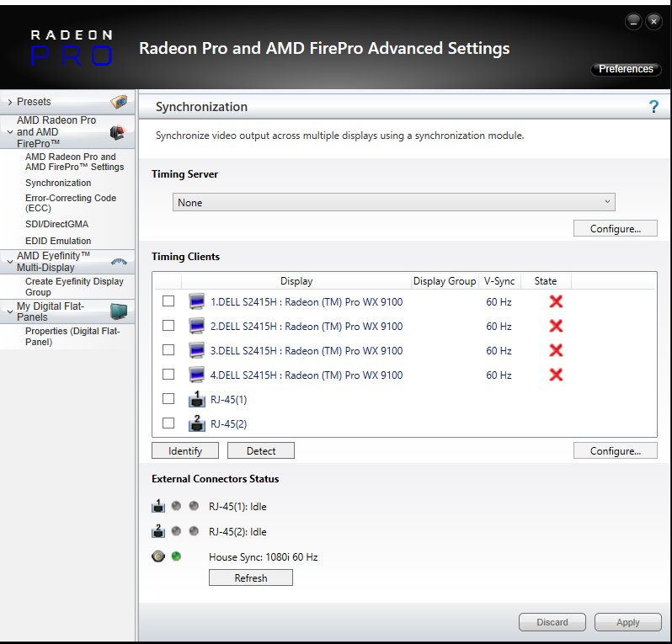Open the EDID Emulation page
This screenshot has width=672, height=644.
click(x=58, y=241)
